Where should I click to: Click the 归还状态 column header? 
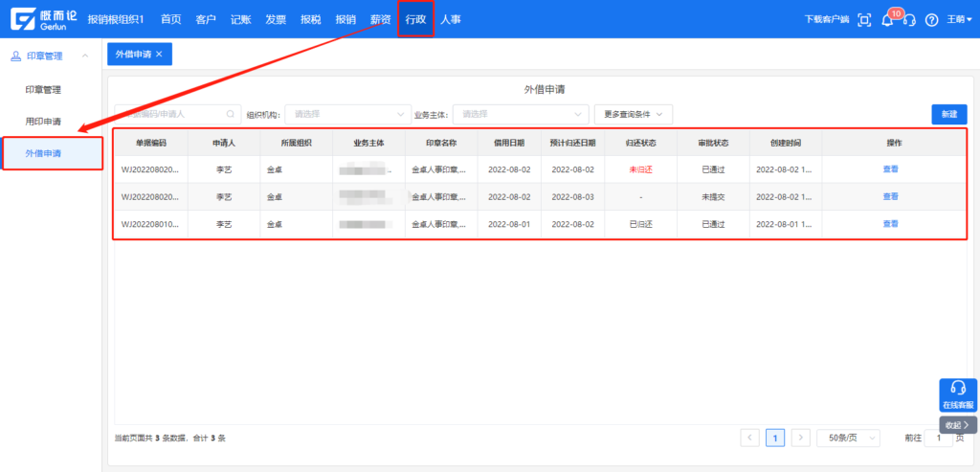(x=640, y=144)
